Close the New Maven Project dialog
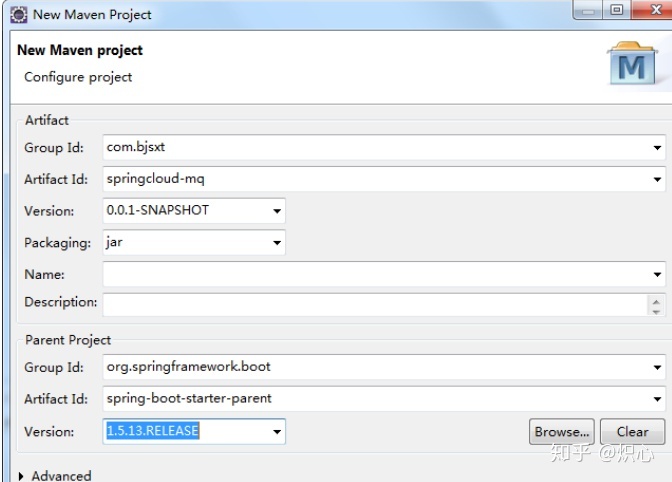The image size is (672, 482). coord(654,9)
